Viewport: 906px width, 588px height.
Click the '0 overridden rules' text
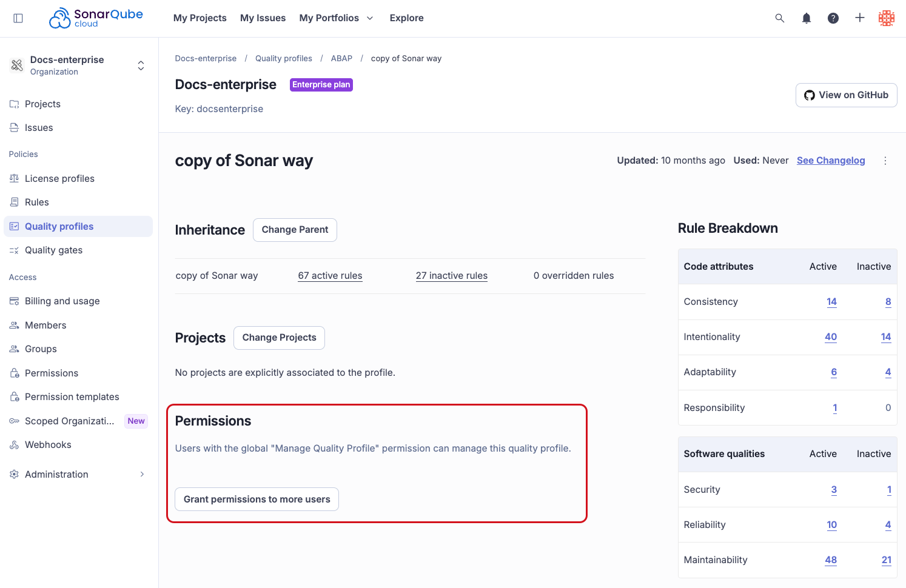click(x=574, y=276)
